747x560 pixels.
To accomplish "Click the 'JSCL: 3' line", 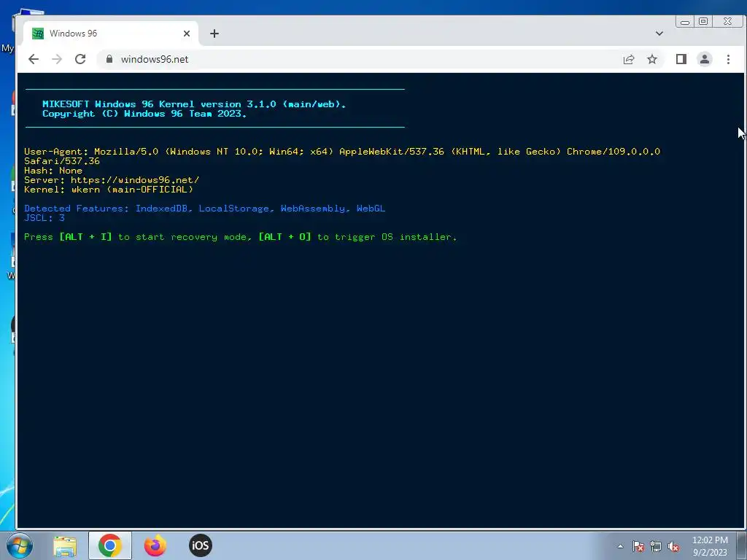I will pos(44,217).
